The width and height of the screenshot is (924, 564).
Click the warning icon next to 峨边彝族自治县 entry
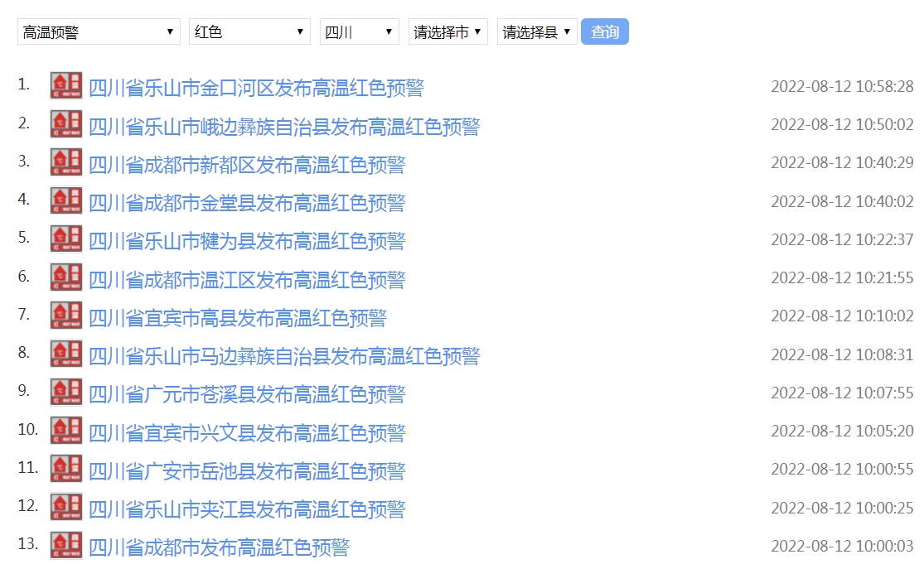(66, 124)
